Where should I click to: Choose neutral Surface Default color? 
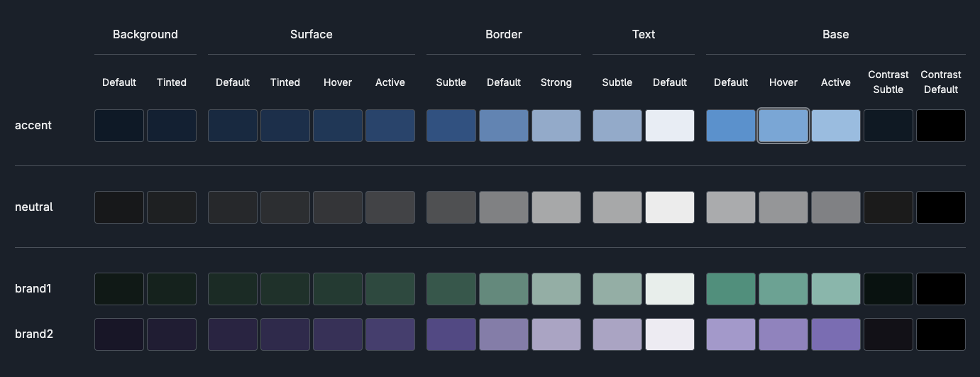(233, 207)
